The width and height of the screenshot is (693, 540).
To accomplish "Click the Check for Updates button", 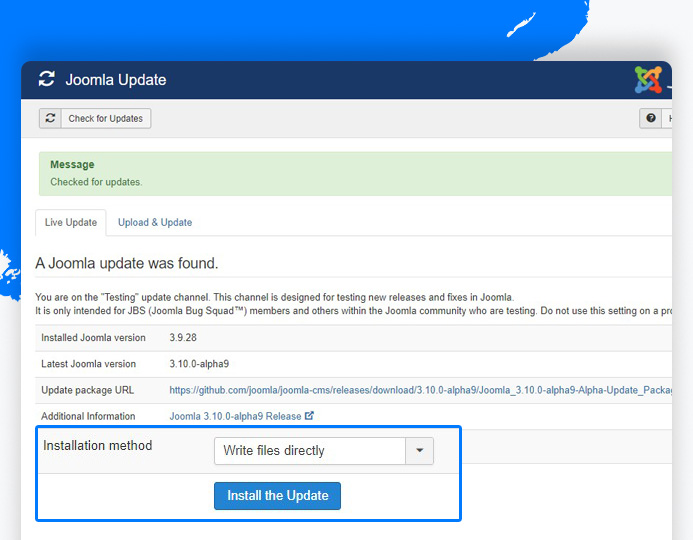I will click(95, 118).
